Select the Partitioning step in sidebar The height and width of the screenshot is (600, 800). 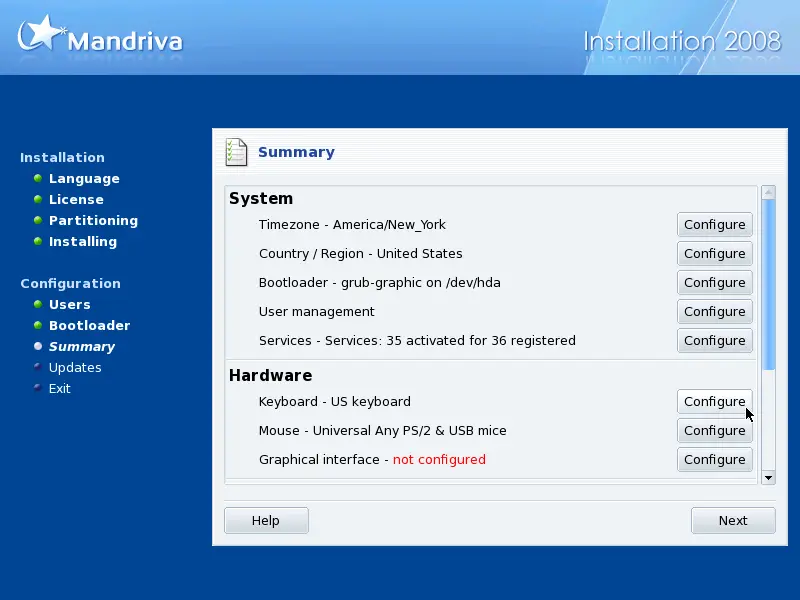click(x=93, y=220)
